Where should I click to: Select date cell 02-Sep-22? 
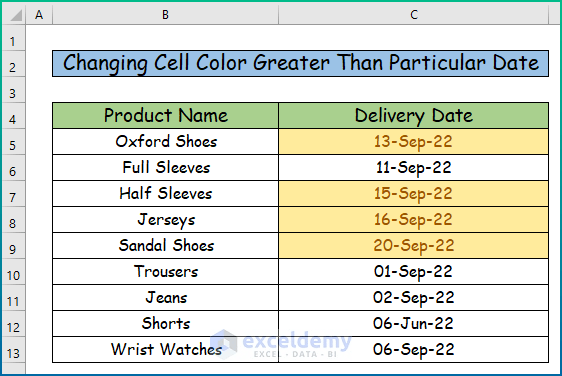pos(414,298)
